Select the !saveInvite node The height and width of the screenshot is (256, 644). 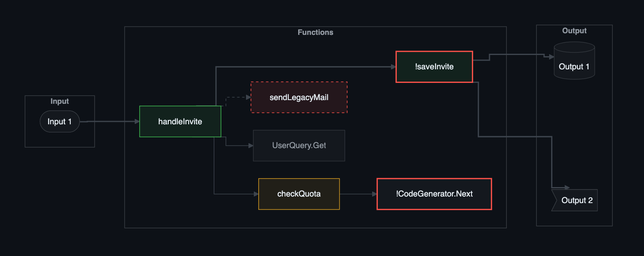coord(434,67)
